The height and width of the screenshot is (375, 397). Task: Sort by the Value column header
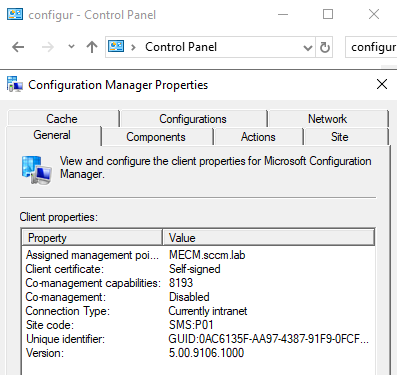(268, 238)
